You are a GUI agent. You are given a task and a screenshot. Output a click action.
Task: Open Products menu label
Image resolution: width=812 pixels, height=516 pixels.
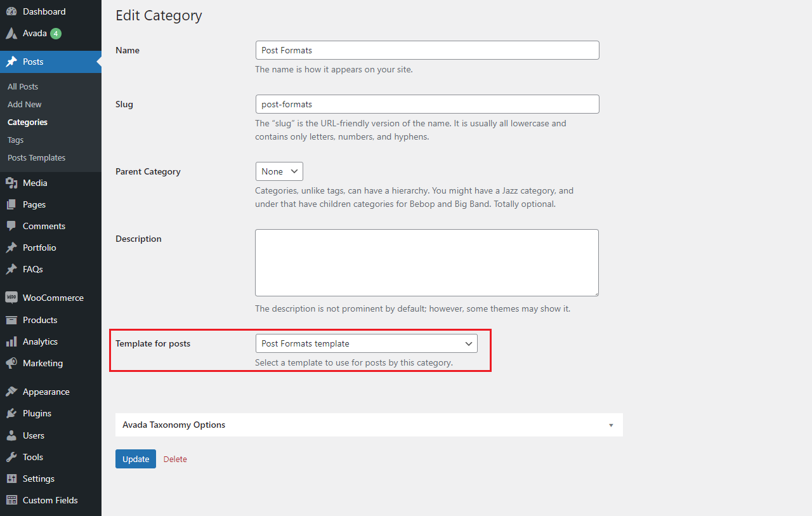(x=40, y=320)
